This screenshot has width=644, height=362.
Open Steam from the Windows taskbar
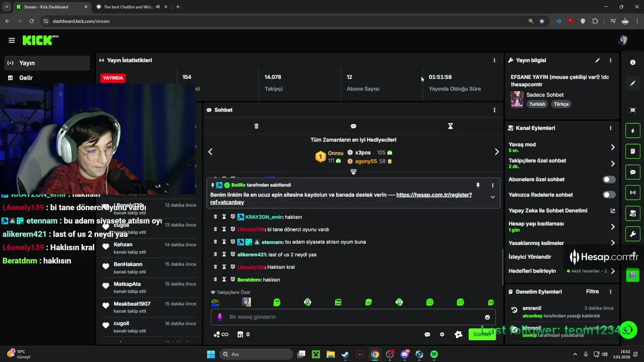pos(345,354)
